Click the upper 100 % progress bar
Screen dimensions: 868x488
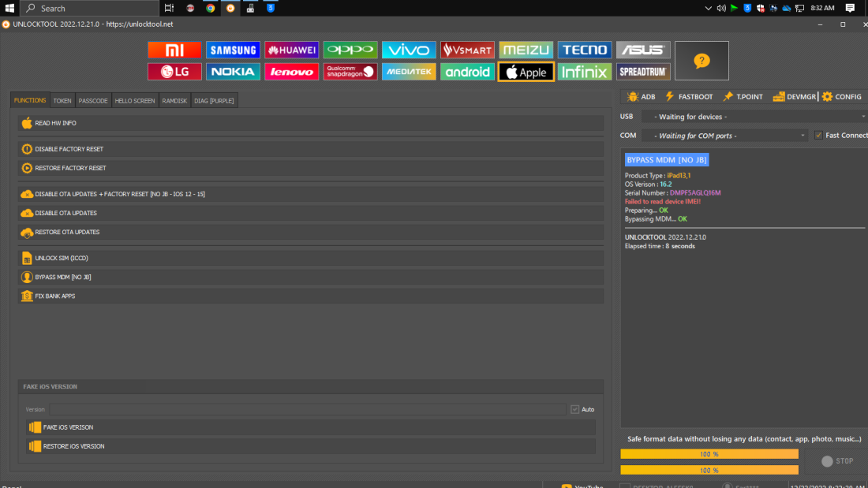point(709,454)
